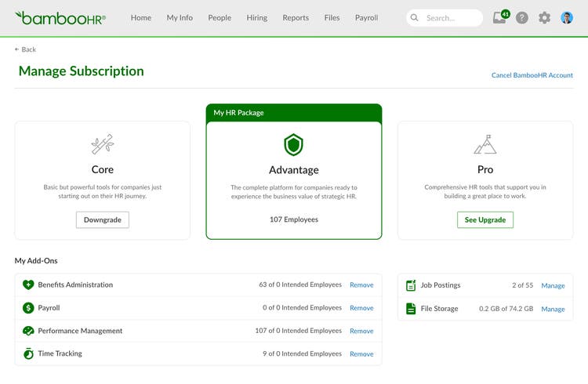Click the Advantage shield icon

293,145
